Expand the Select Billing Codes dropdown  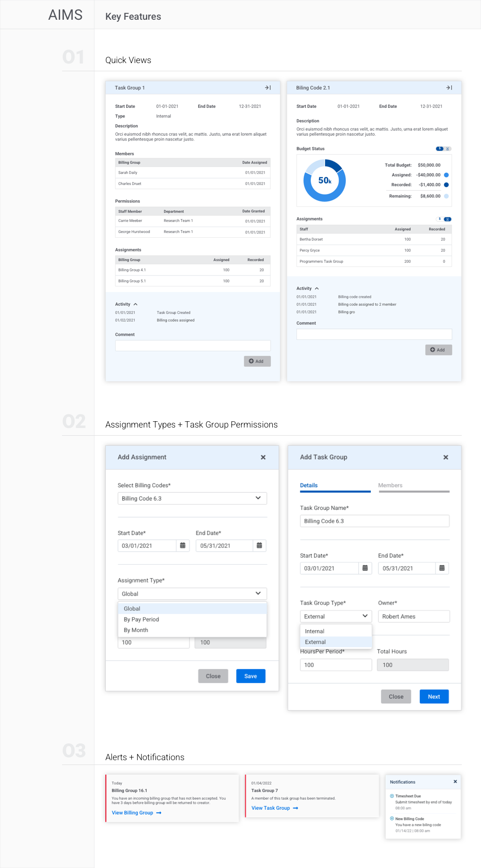click(x=258, y=498)
